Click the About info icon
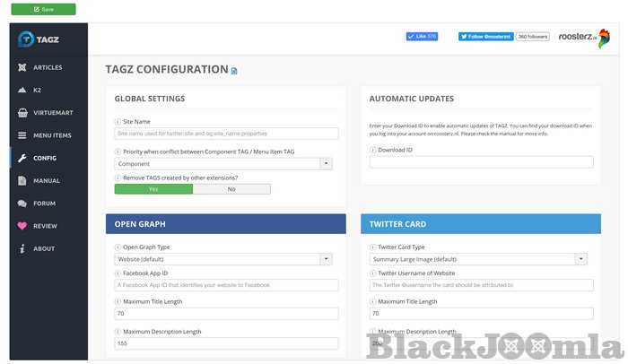628x364 pixels. pos(22,248)
